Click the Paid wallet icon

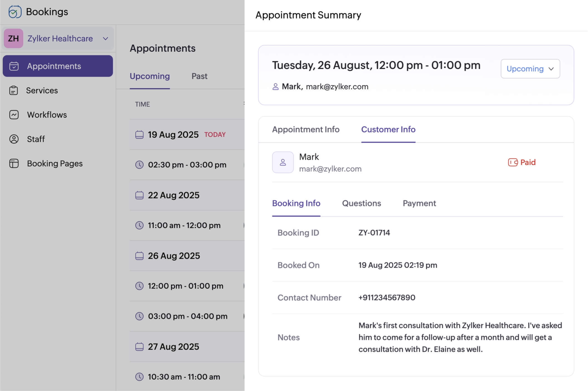pyautogui.click(x=513, y=162)
